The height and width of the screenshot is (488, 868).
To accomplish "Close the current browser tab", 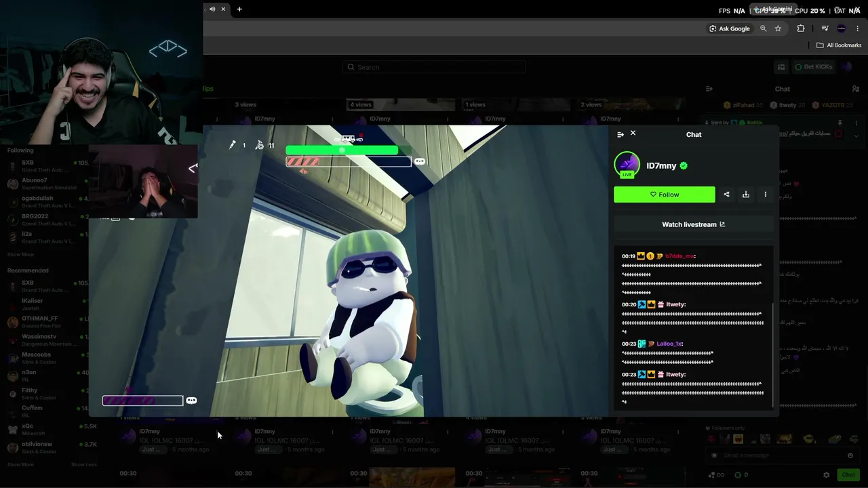I will pyautogui.click(x=223, y=9).
